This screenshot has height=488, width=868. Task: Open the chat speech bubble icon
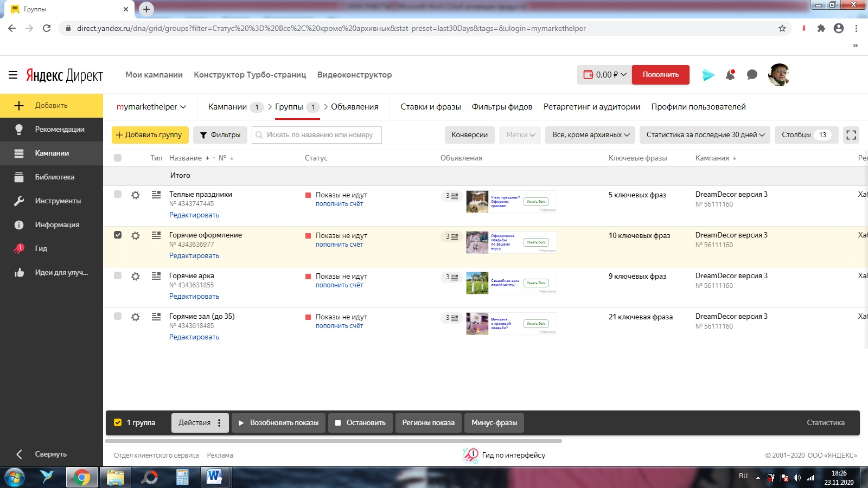pyautogui.click(x=752, y=75)
